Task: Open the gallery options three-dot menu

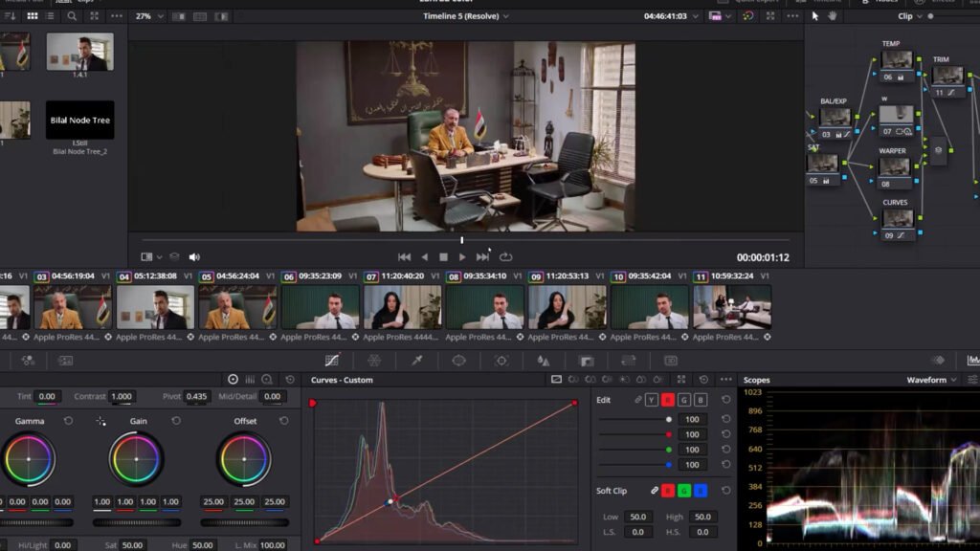Action: (117, 16)
